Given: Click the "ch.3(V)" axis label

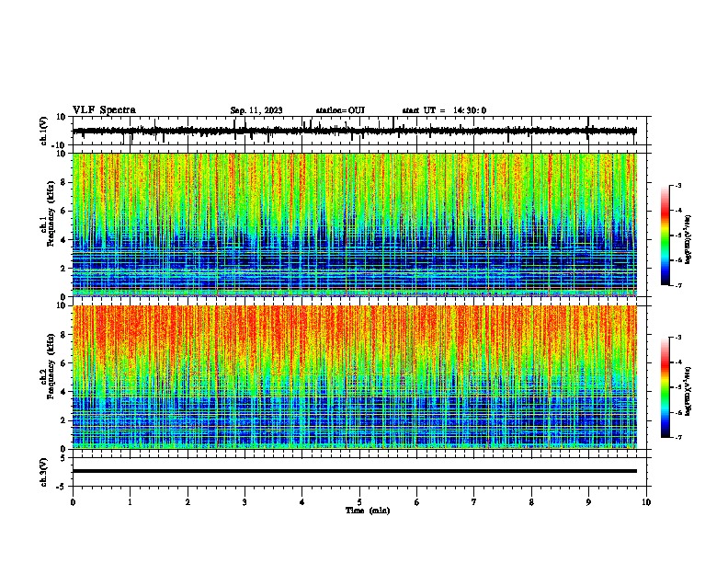Looking at the screenshot, I should pyautogui.click(x=43, y=472).
